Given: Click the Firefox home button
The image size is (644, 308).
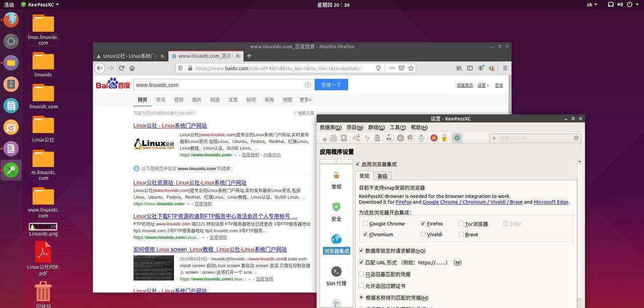Looking at the screenshot, I should click(132, 68).
